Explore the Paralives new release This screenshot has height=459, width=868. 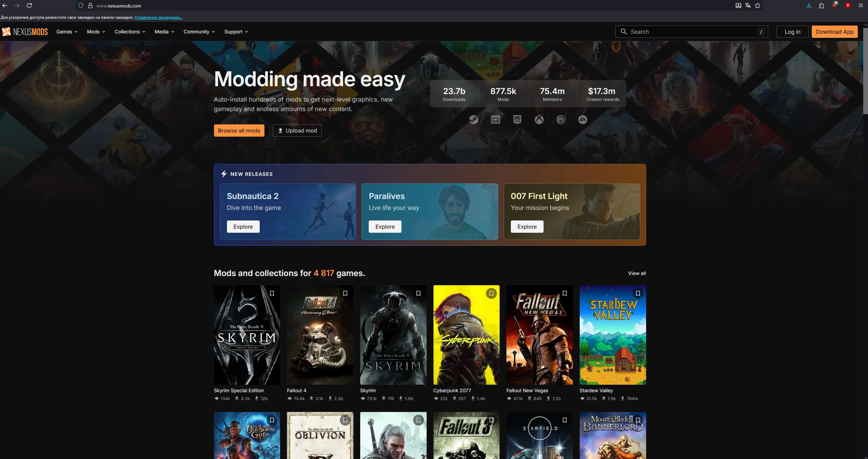pos(385,227)
